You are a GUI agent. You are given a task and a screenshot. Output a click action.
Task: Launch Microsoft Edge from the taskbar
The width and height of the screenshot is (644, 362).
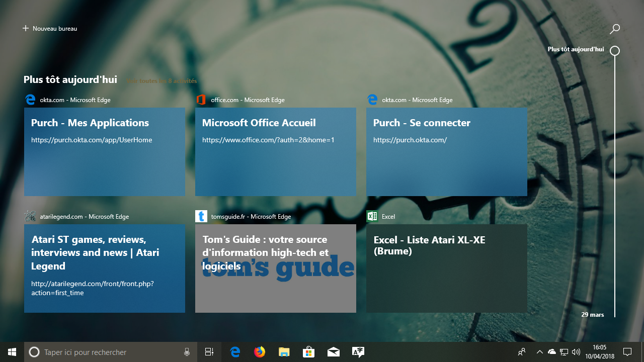pos(235,352)
